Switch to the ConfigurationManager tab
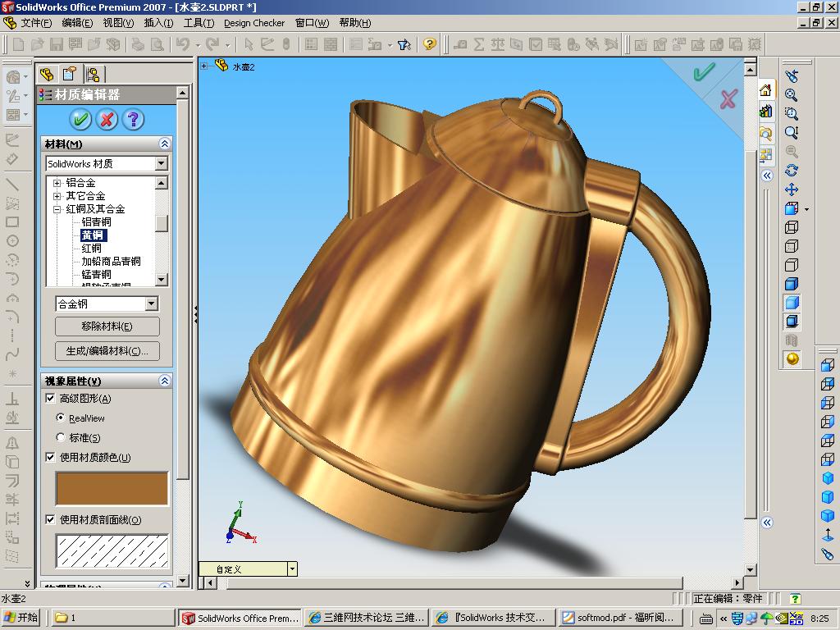Image resolution: width=840 pixels, height=630 pixels. 93,73
